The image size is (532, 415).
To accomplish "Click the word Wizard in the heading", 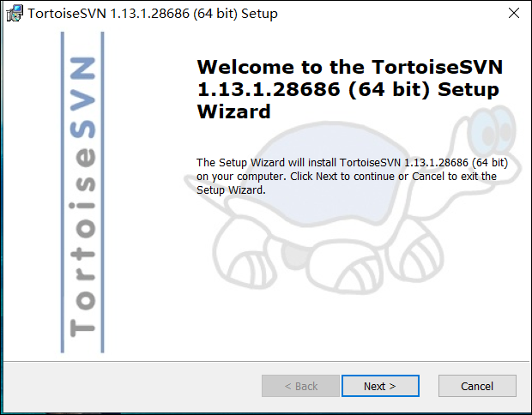I will click(233, 111).
